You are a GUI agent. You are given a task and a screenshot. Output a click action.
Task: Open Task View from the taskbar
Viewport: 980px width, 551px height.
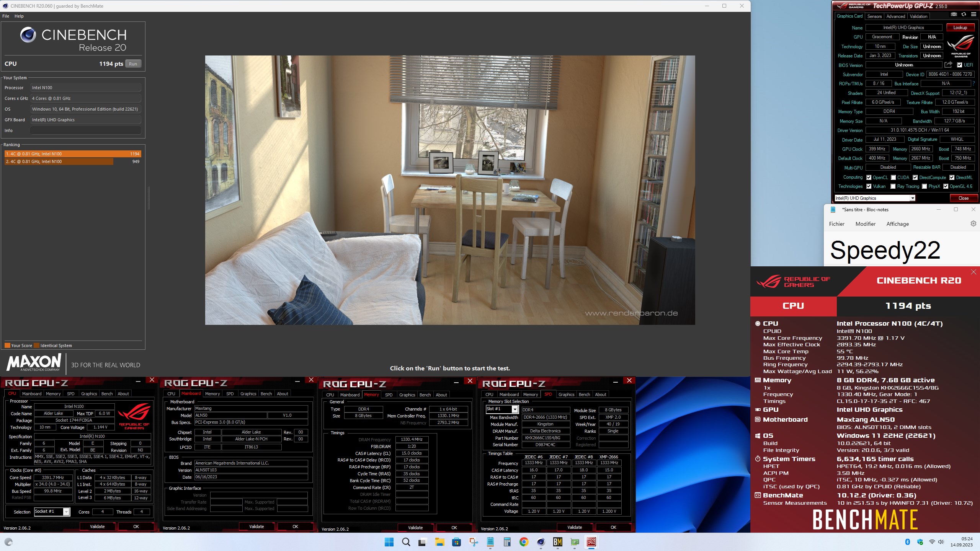pyautogui.click(x=422, y=542)
